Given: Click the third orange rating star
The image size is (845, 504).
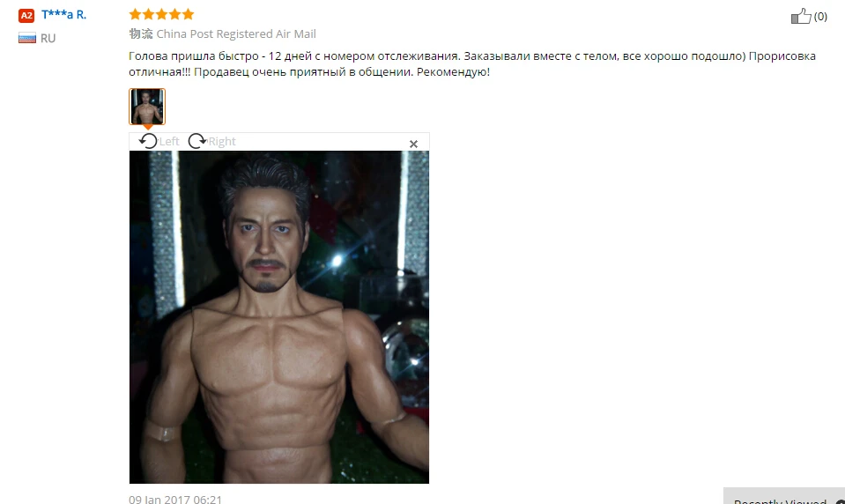Looking at the screenshot, I should click(x=161, y=14).
